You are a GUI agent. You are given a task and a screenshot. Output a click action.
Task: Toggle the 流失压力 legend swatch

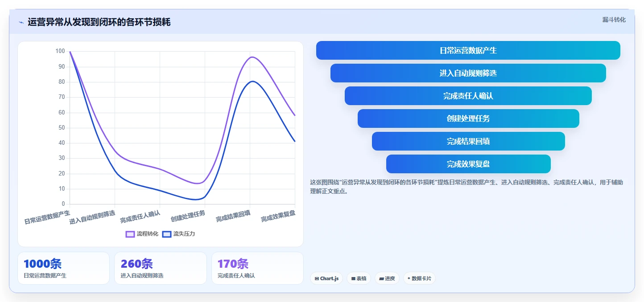pyautogui.click(x=167, y=234)
